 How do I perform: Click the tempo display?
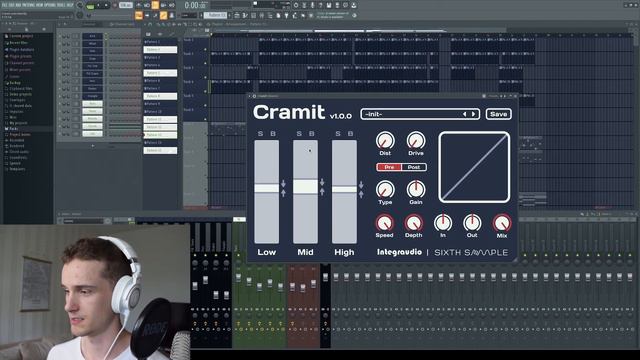(126, 5)
